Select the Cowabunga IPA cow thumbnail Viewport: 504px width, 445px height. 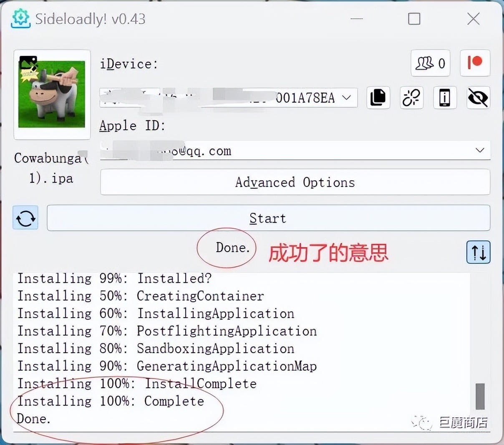[x=52, y=94]
